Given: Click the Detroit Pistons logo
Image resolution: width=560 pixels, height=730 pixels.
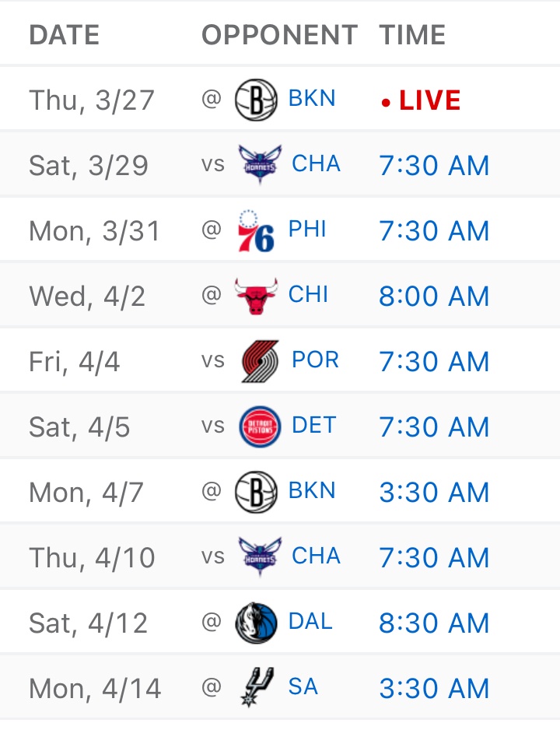Looking at the screenshot, I should point(261,426).
